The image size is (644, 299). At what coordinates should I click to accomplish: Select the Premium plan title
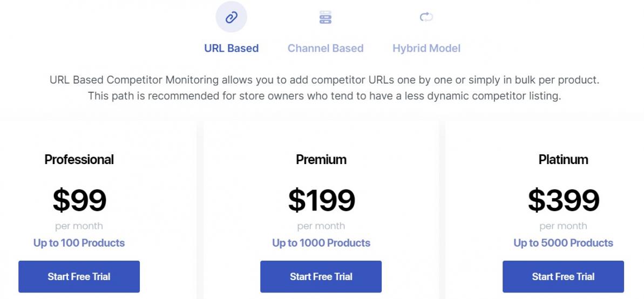[x=321, y=159]
